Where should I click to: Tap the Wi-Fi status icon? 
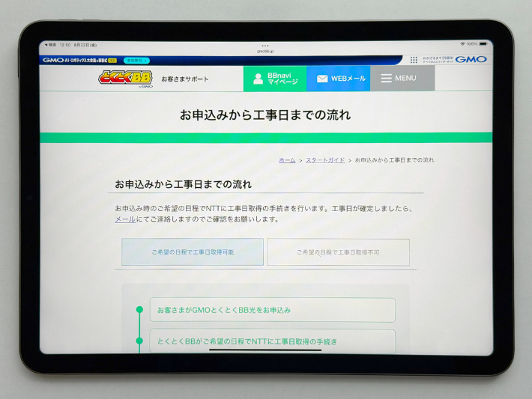(x=462, y=44)
